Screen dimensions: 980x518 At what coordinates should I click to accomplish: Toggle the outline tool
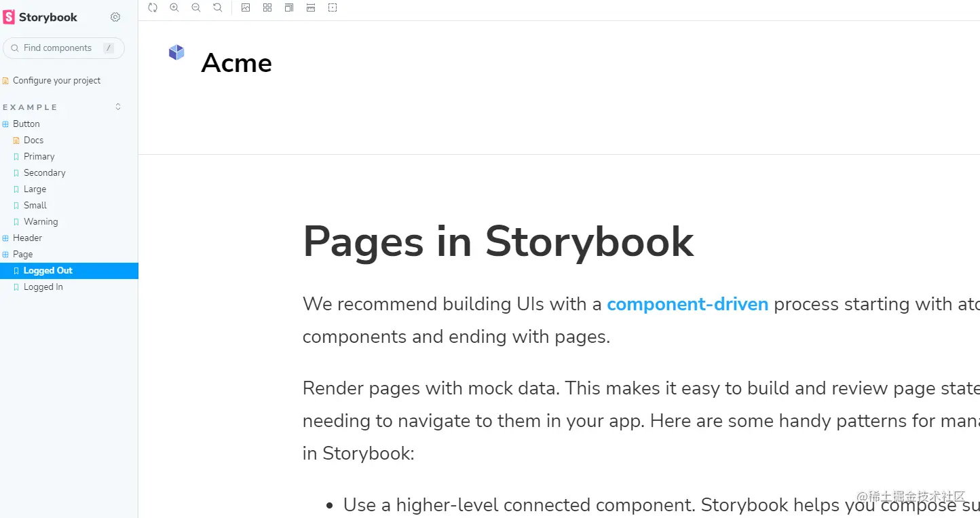coord(333,7)
